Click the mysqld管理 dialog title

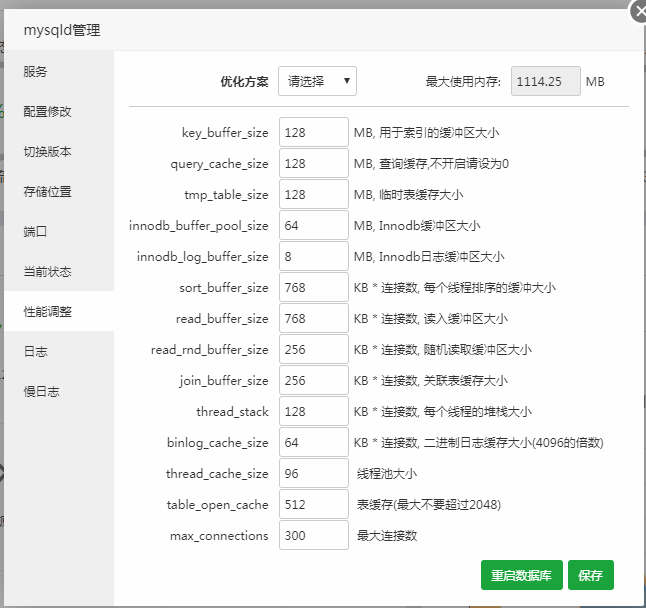pos(62,30)
